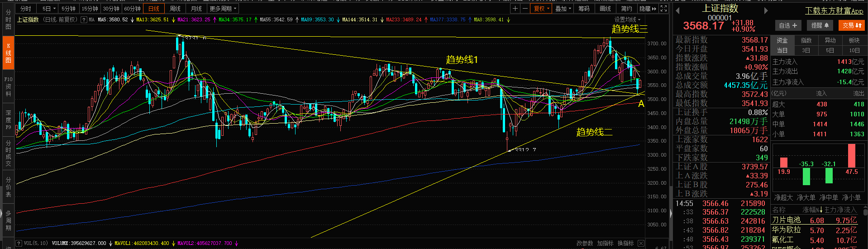The image size is (868, 249).
Task: Switch to the 周线 weekly chart tab
Action: tap(175, 9)
